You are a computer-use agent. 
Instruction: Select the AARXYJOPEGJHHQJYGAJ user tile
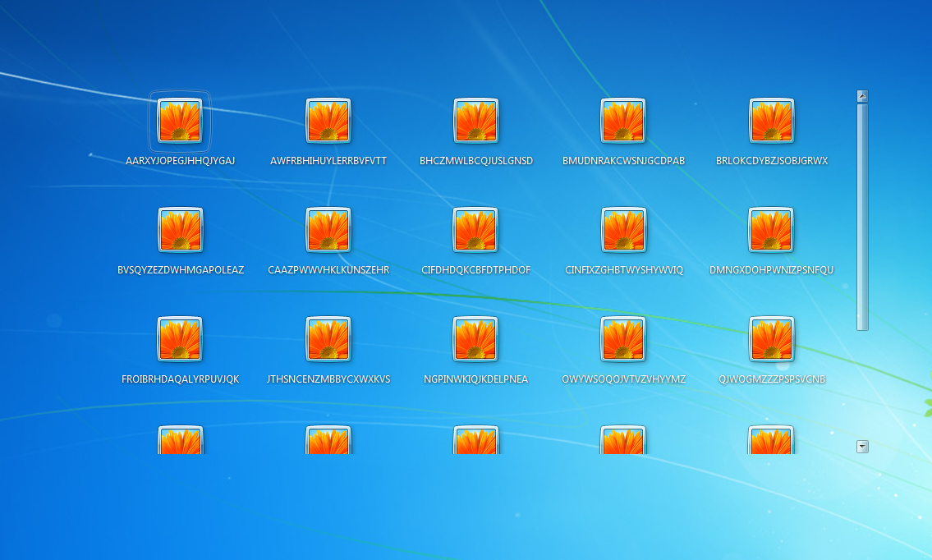pyautogui.click(x=180, y=121)
